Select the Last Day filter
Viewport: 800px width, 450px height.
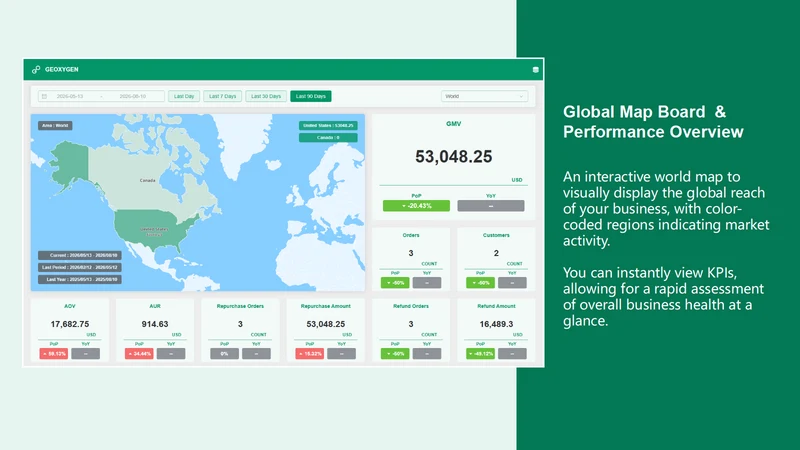coord(184,96)
